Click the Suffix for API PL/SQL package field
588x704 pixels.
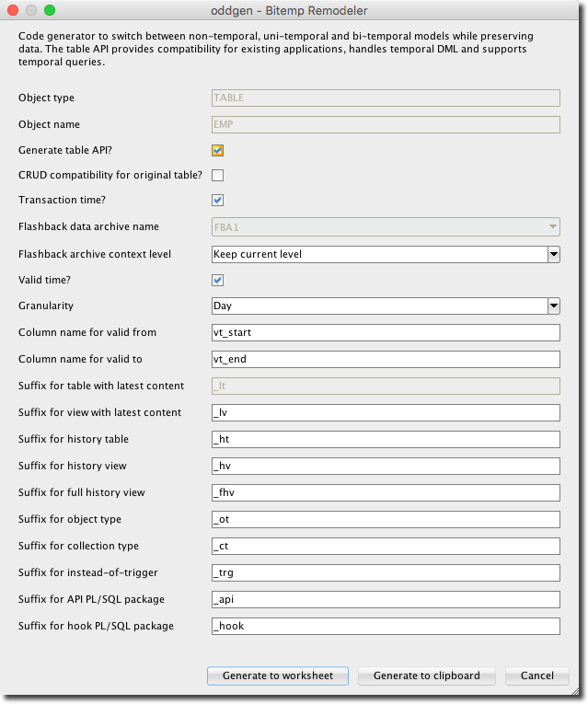point(386,599)
